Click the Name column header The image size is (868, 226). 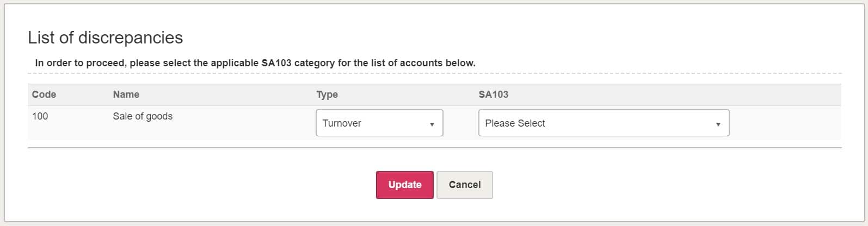(126, 95)
